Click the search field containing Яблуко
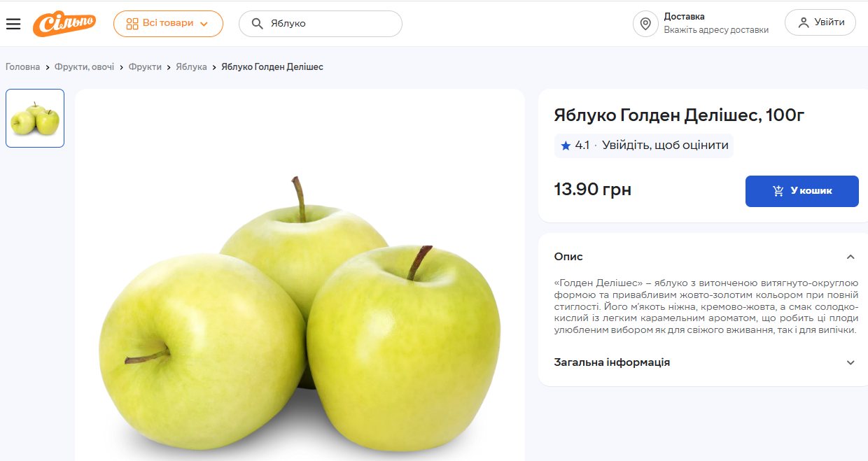Viewport: 868px width, 461px height. (x=321, y=24)
